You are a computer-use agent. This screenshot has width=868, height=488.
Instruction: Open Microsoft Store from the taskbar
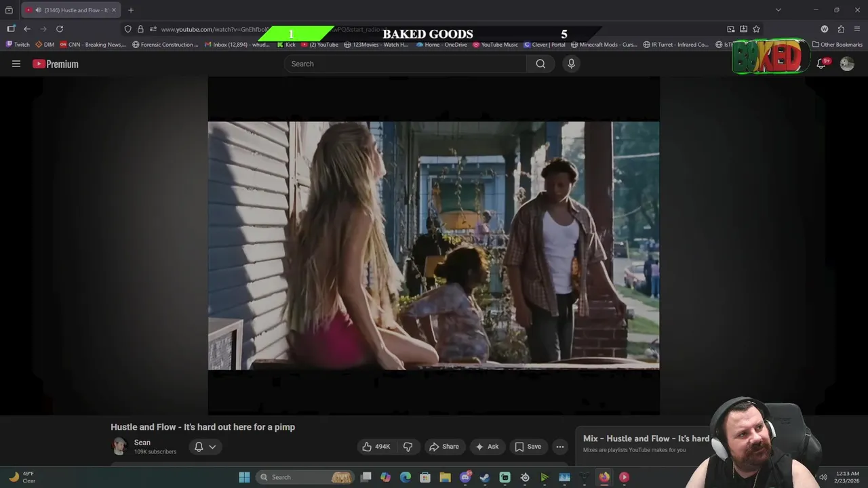click(x=425, y=477)
